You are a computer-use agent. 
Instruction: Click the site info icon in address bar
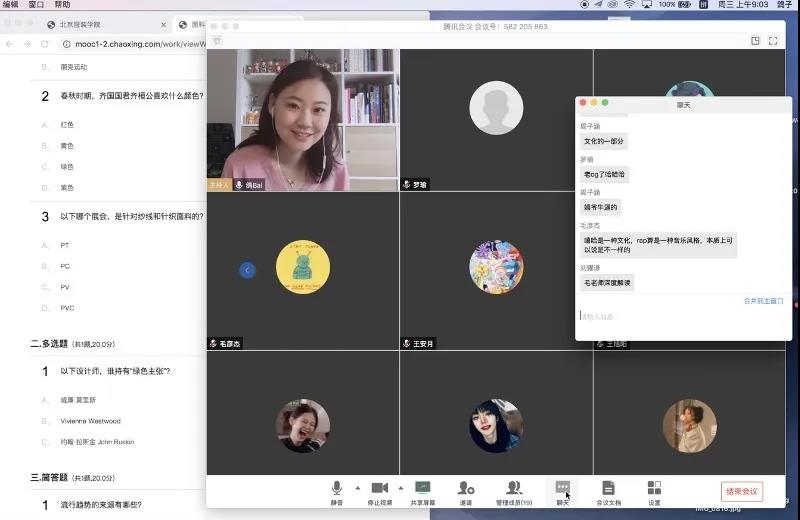point(66,44)
